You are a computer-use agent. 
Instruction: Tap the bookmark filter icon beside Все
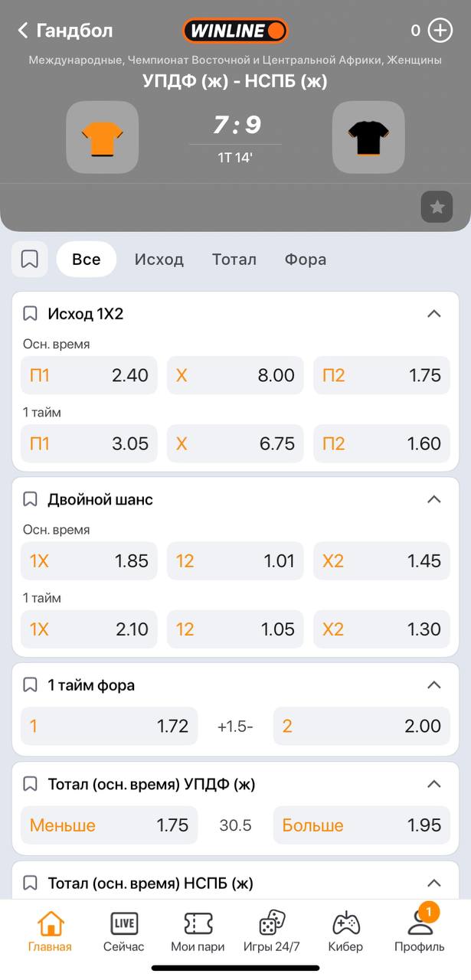tap(30, 260)
